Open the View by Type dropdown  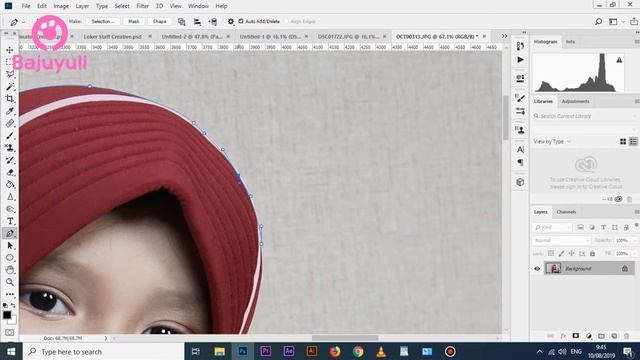(553, 142)
